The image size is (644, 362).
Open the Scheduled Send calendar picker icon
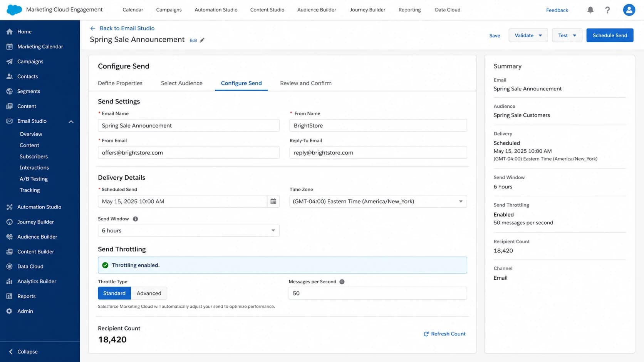click(x=273, y=201)
